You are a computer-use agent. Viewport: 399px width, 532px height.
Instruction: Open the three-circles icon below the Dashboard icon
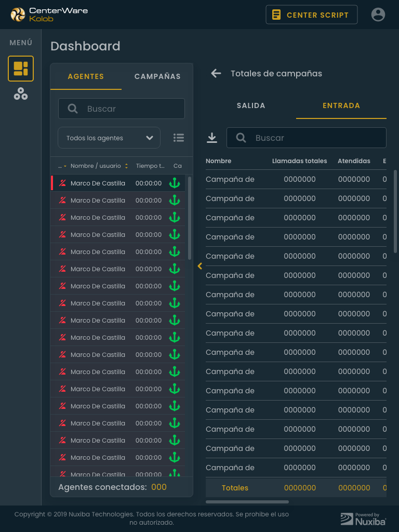(x=21, y=94)
